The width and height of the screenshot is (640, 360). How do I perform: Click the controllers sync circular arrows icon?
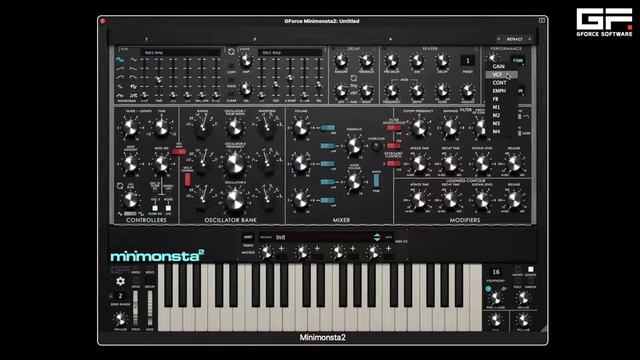pos(120,186)
